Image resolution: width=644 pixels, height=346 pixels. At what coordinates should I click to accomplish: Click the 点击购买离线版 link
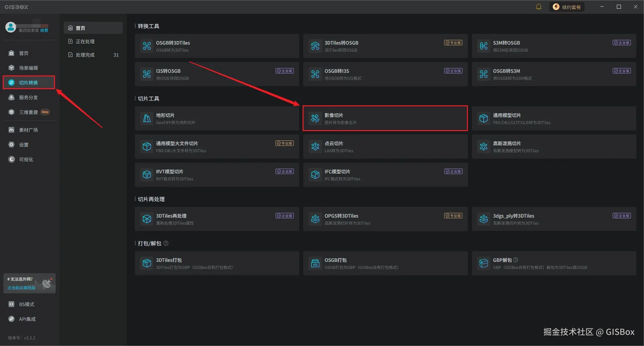pos(21,288)
